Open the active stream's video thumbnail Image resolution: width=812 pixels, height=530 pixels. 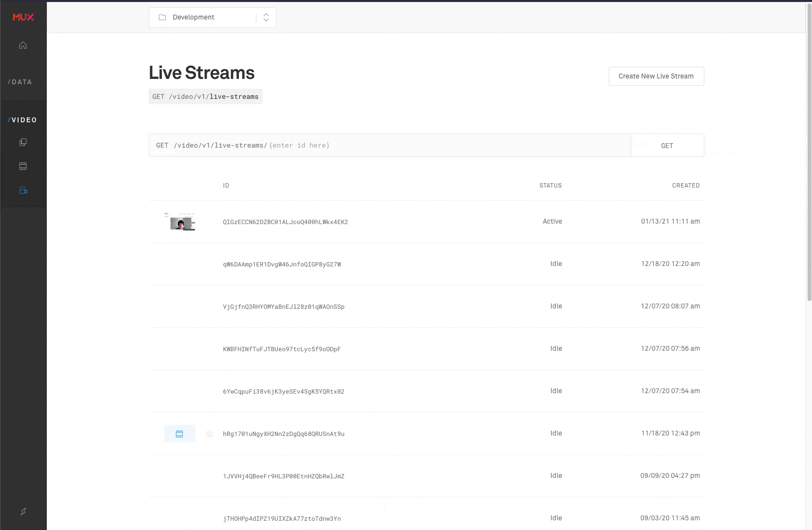click(x=180, y=222)
